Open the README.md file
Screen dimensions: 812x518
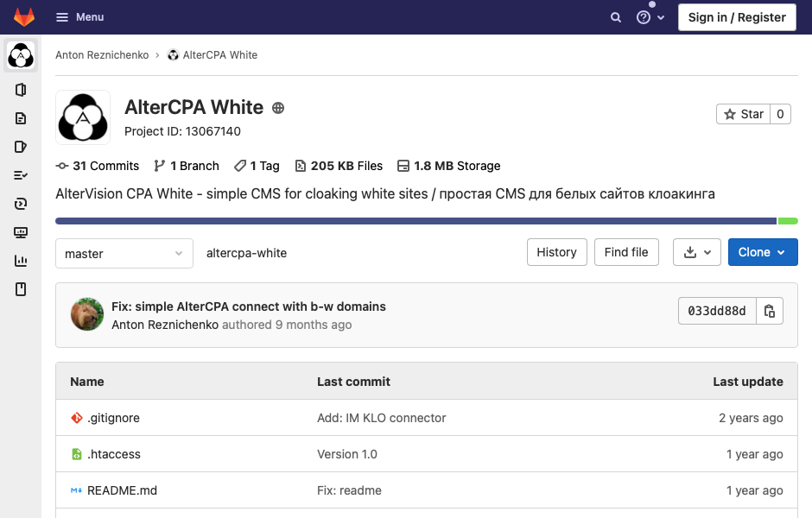coord(122,490)
